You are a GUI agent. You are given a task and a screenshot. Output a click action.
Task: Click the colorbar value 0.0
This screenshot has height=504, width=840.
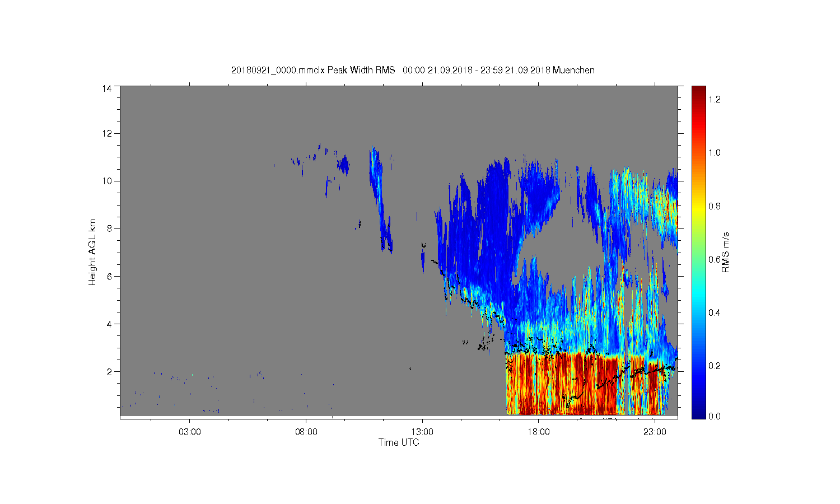click(x=714, y=416)
